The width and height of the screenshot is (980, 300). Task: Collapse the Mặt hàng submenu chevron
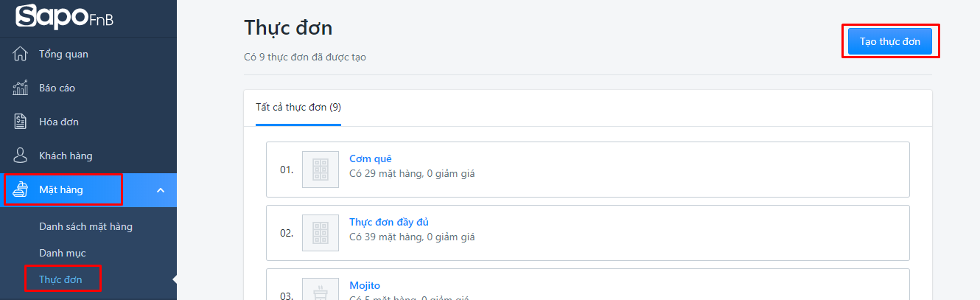click(161, 190)
